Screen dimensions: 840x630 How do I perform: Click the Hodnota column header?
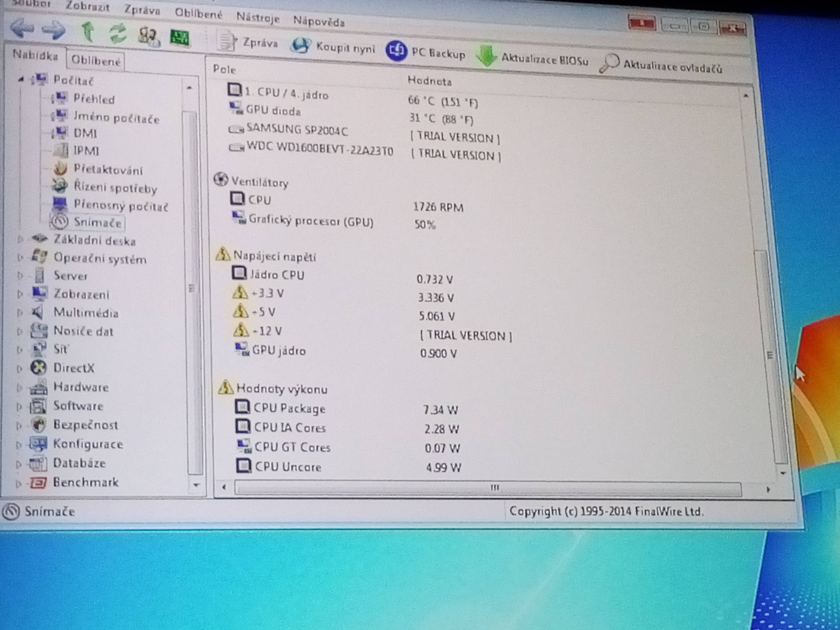coord(429,81)
